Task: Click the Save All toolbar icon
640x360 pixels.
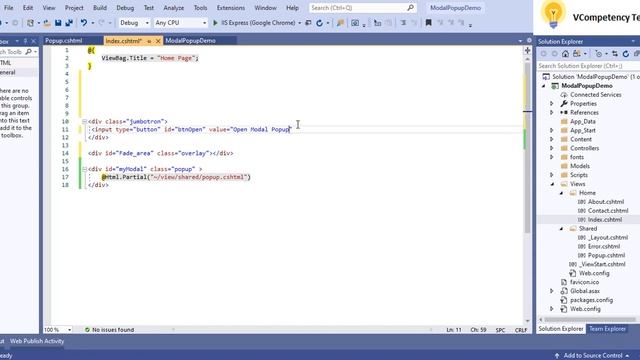Action: 69,23
